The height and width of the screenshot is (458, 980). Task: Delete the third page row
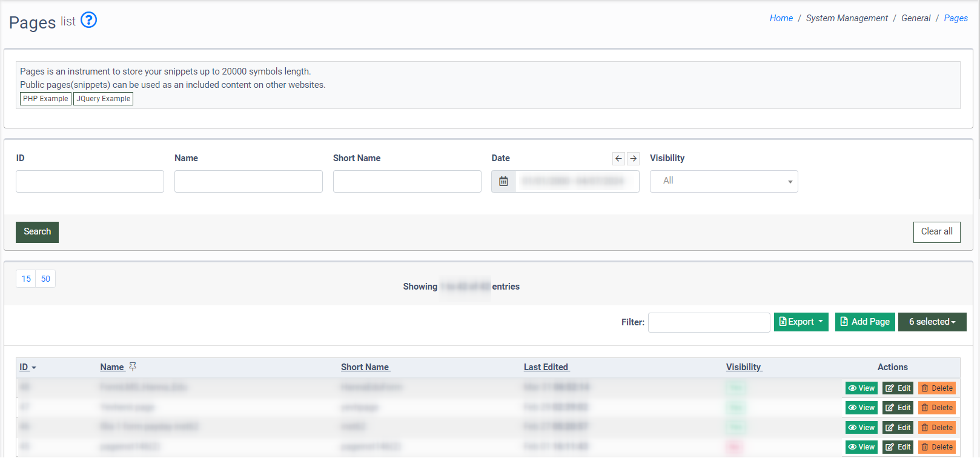point(936,428)
